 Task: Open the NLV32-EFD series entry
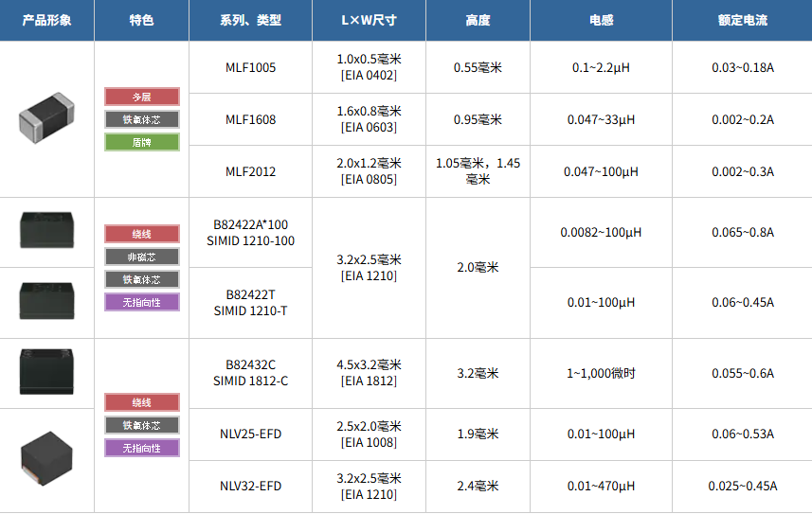(x=251, y=486)
